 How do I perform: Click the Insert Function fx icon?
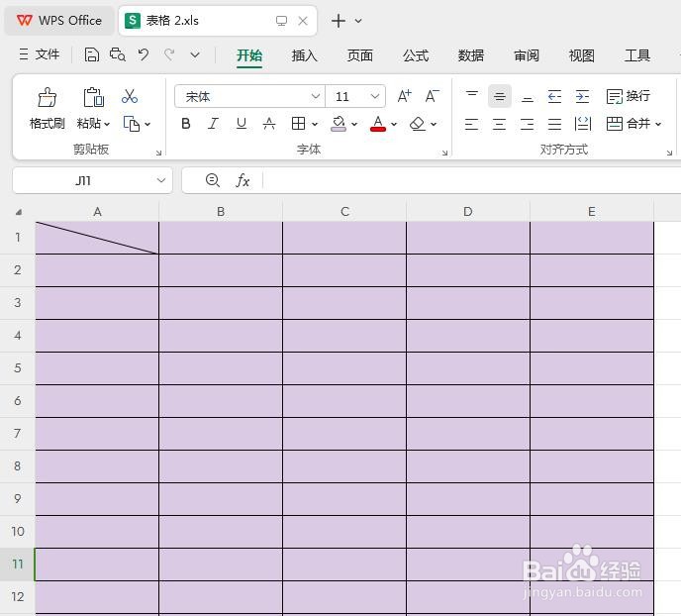(x=243, y=180)
